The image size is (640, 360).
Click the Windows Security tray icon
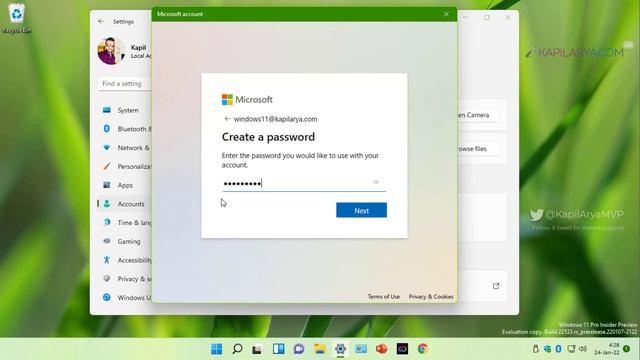pos(547,349)
